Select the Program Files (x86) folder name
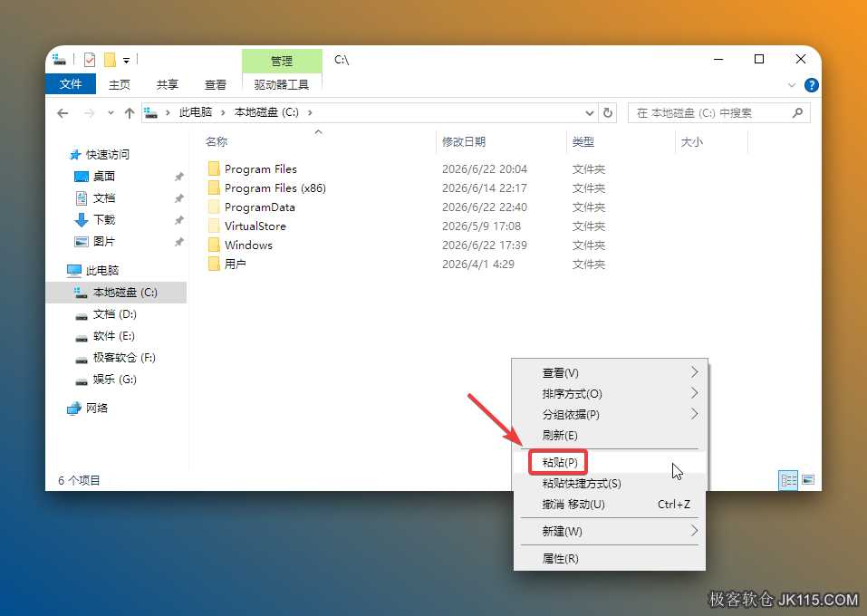This screenshot has height=616, width=867. [275, 188]
